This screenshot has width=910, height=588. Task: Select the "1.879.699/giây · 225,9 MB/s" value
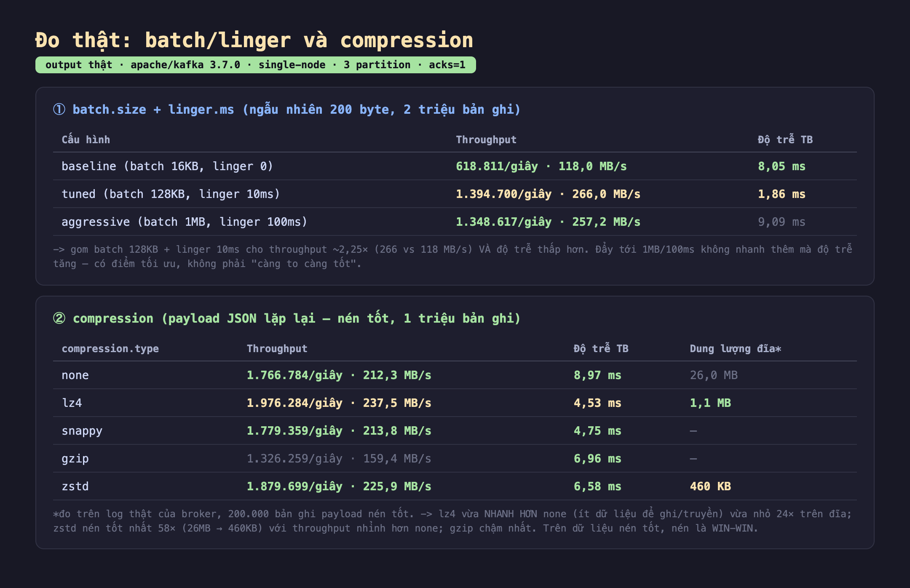click(339, 486)
